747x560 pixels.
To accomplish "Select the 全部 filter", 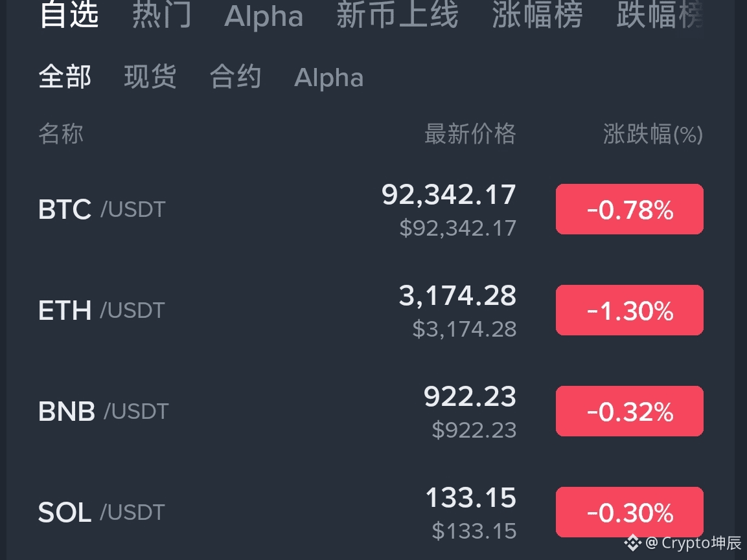I will click(x=65, y=76).
